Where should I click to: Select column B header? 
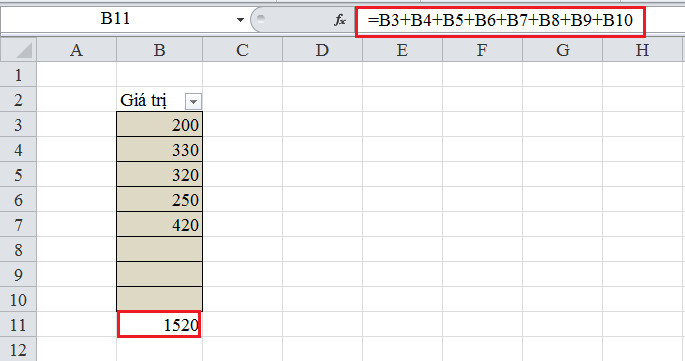(159, 50)
